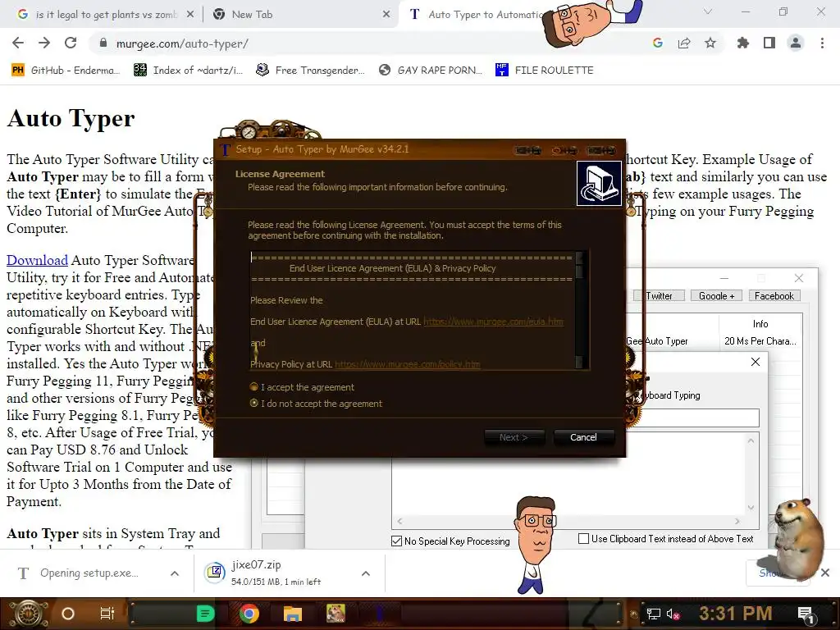This screenshot has width=840, height=630.
Task: Open the Windows steampunk Start button
Action: 28,614
